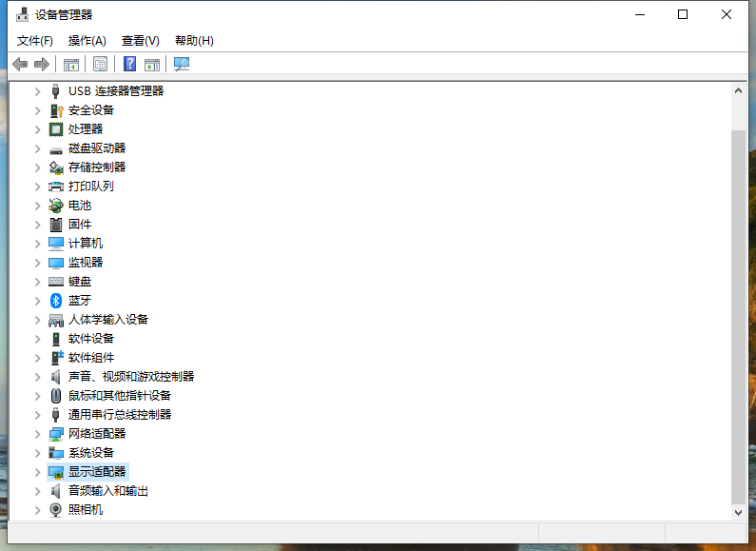Toggle the console tree pane toolbar icon
This screenshot has height=551, width=756.
point(71,64)
